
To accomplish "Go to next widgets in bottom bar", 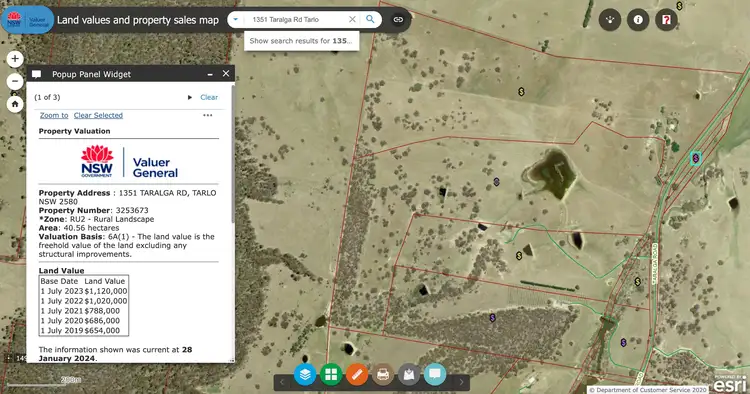I will coord(461,382).
